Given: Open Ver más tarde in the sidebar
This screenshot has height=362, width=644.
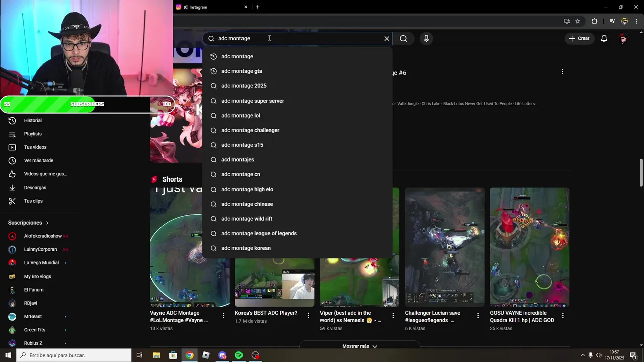Looking at the screenshot, I should tap(38, 160).
